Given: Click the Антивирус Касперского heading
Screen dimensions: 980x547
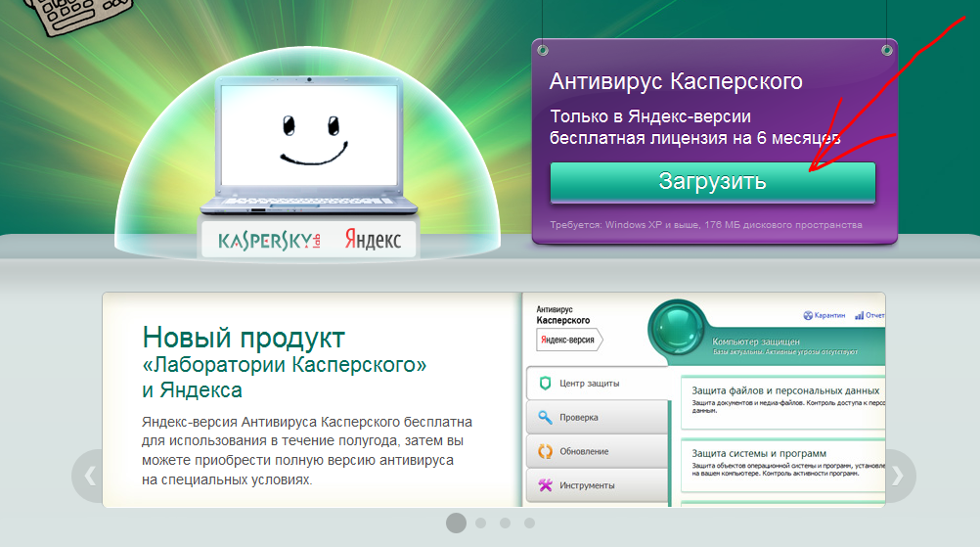Looking at the screenshot, I should coord(676,81).
